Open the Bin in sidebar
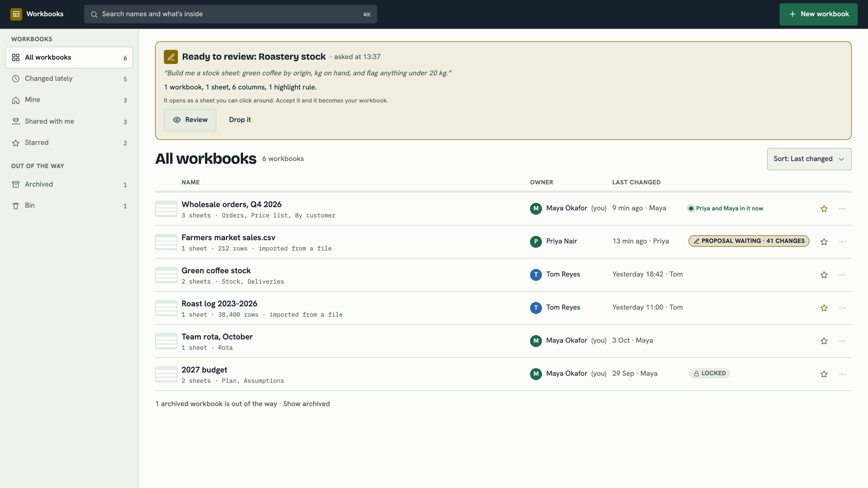The height and width of the screenshot is (488, 868). click(69, 206)
